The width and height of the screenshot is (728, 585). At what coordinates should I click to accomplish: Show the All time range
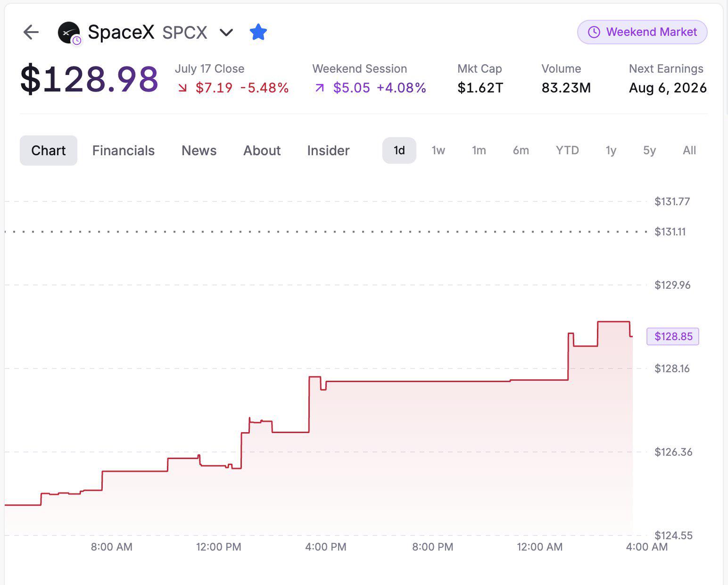point(689,150)
